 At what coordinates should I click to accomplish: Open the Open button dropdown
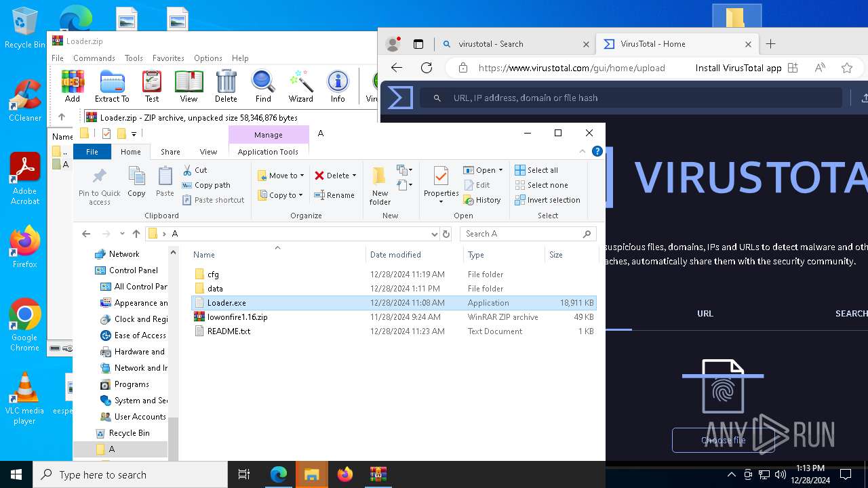coord(500,170)
